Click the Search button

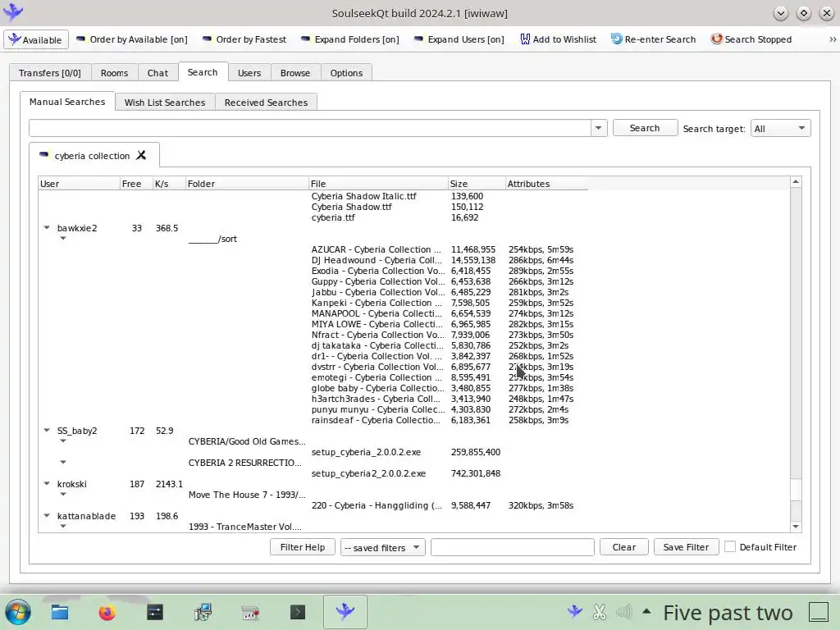[645, 128]
